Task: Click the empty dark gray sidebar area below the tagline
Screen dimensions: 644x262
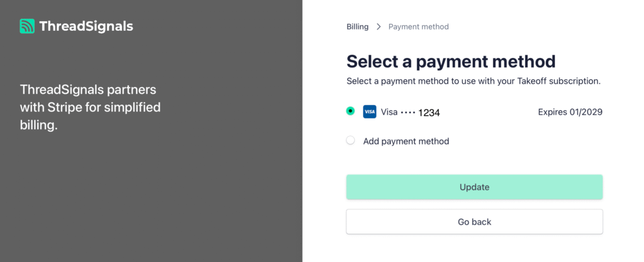Action: click(x=151, y=202)
